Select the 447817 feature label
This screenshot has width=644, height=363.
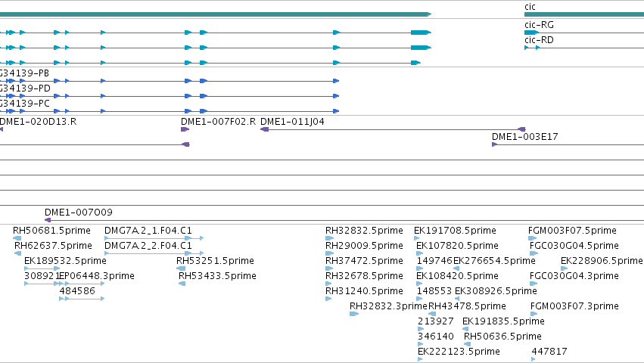tap(549, 352)
